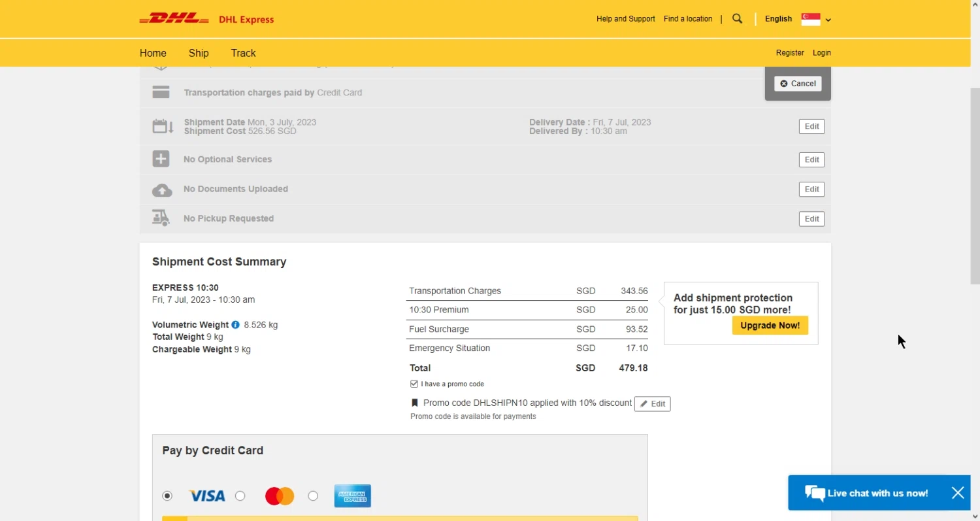The width and height of the screenshot is (980, 521).
Task: Open the Find a location link
Action: 688,19
